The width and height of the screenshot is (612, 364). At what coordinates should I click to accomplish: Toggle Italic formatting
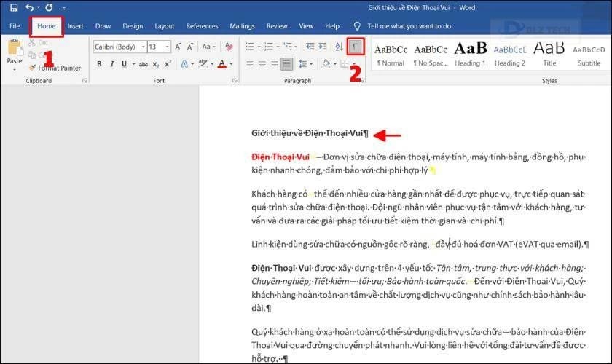pos(111,64)
